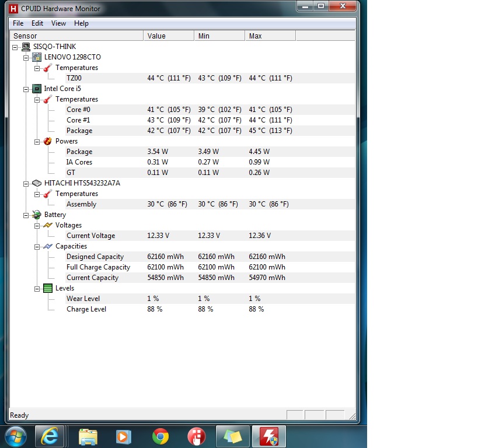
Task: Select the IA Cores power row
Action: click(210, 162)
